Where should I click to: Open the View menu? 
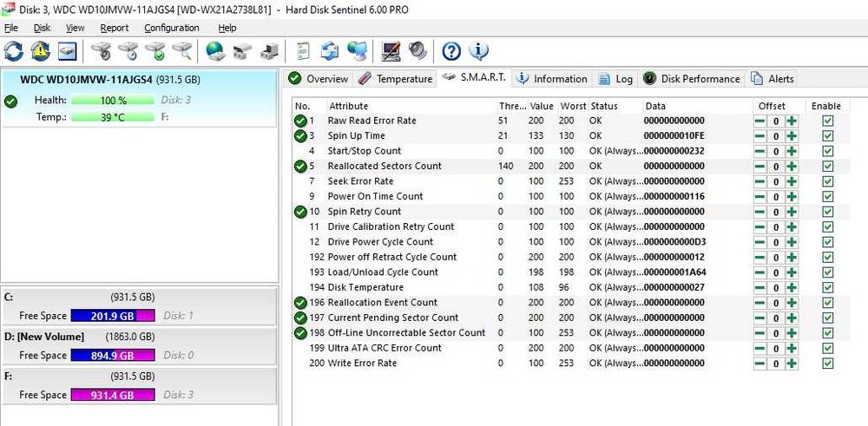tap(76, 28)
